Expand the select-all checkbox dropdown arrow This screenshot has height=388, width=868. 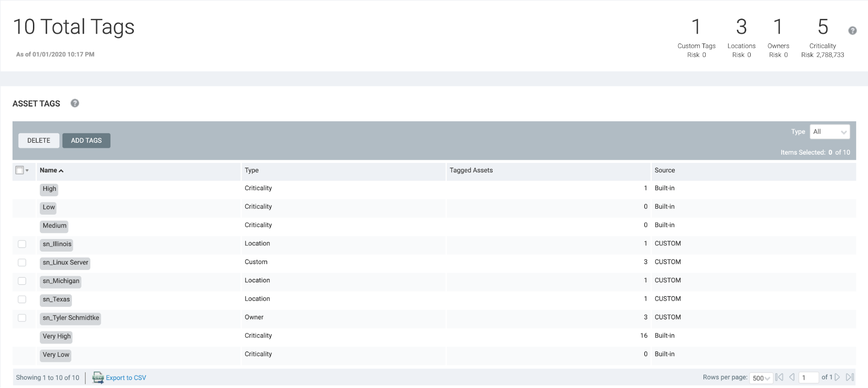coord(27,170)
